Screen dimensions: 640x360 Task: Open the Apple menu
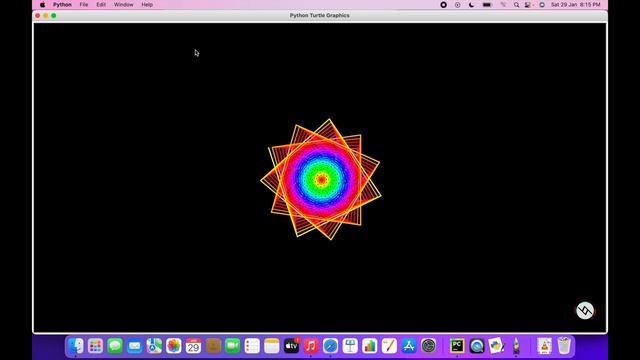pyautogui.click(x=42, y=5)
